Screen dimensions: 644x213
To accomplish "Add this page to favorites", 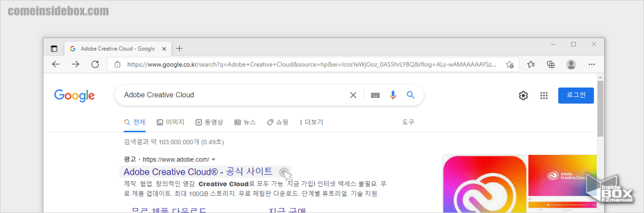I will tap(509, 65).
